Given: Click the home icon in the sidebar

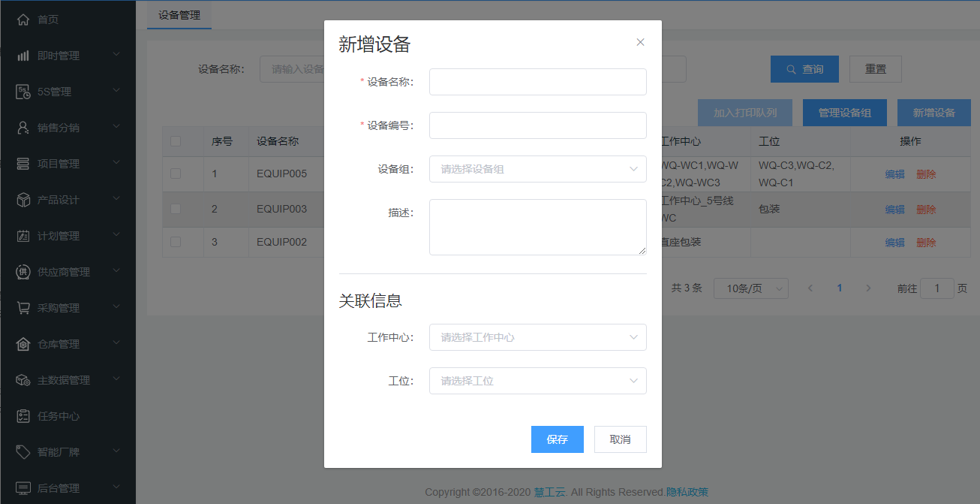Looking at the screenshot, I should point(23,20).
